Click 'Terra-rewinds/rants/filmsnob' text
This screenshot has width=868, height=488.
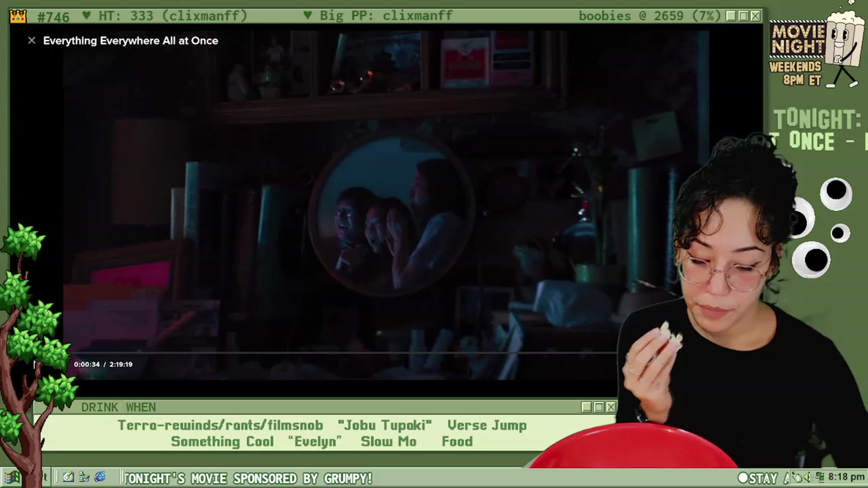tap(221, 425)
